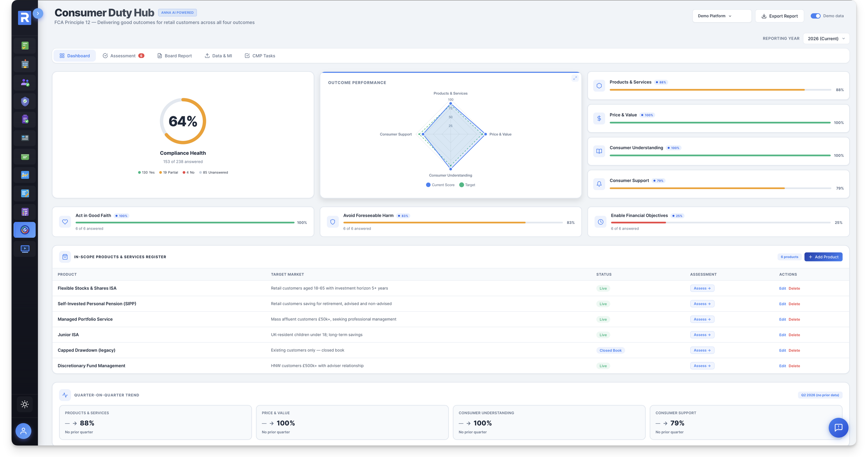
Task: Open the shield compliance sidebar icon
Action: pyautogui.click(x=25, y=101)
